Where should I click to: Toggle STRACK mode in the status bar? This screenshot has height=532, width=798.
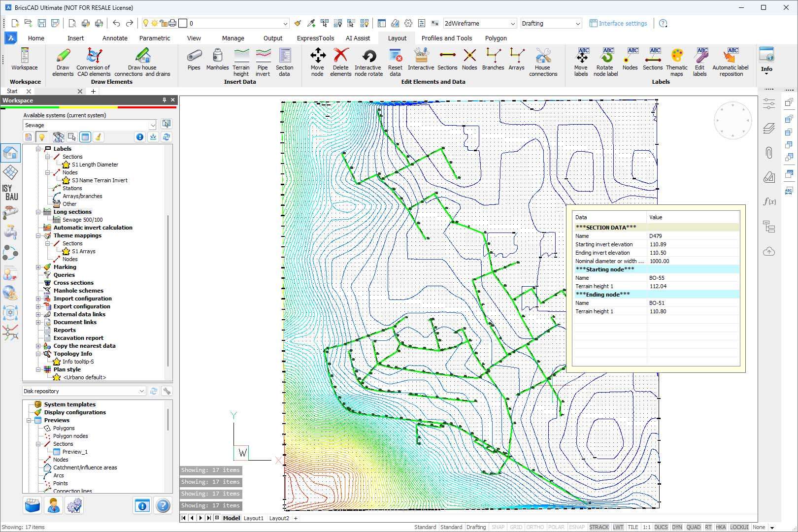[x=600, y=527]
